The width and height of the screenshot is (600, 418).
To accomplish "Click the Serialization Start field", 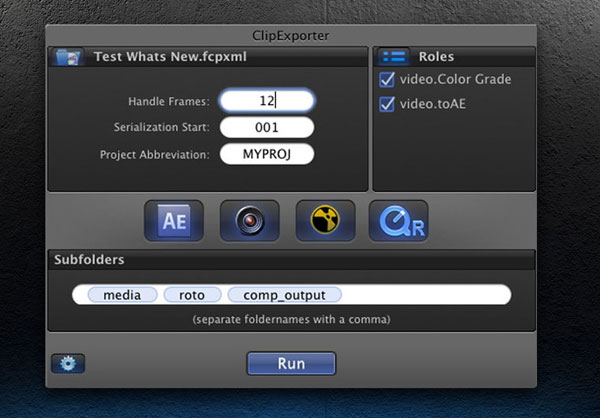I will [267, 127].
